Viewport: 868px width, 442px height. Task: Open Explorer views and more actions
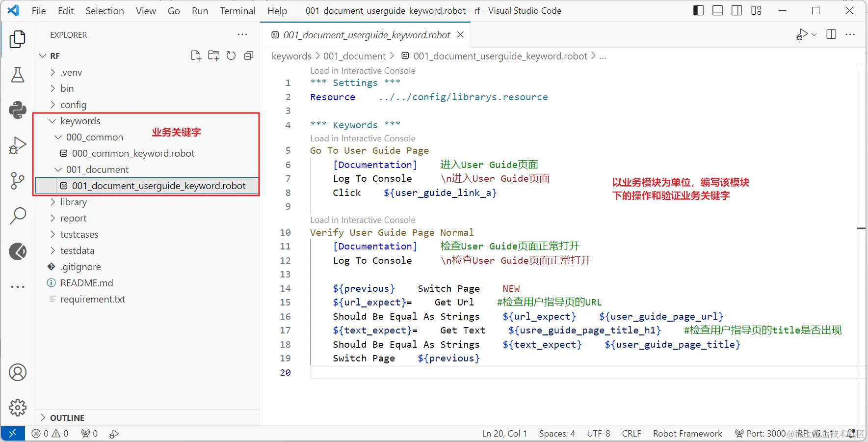(242, 35)
